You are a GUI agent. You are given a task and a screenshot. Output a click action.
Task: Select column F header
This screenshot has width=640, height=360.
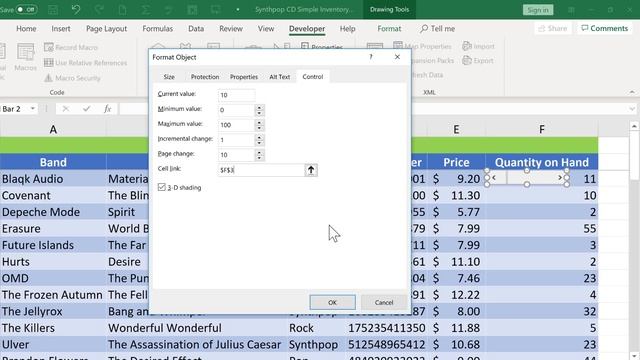pos(542,129)
